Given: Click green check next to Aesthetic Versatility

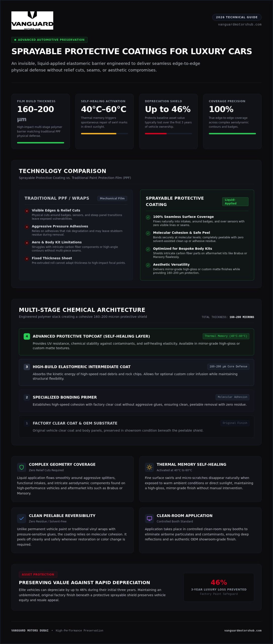Looking at the screenshot, I should pyautogui.click(x=148, y=265).
